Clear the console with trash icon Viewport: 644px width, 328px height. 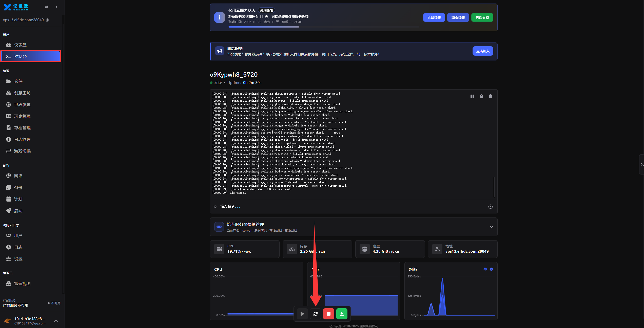(491, 96)
